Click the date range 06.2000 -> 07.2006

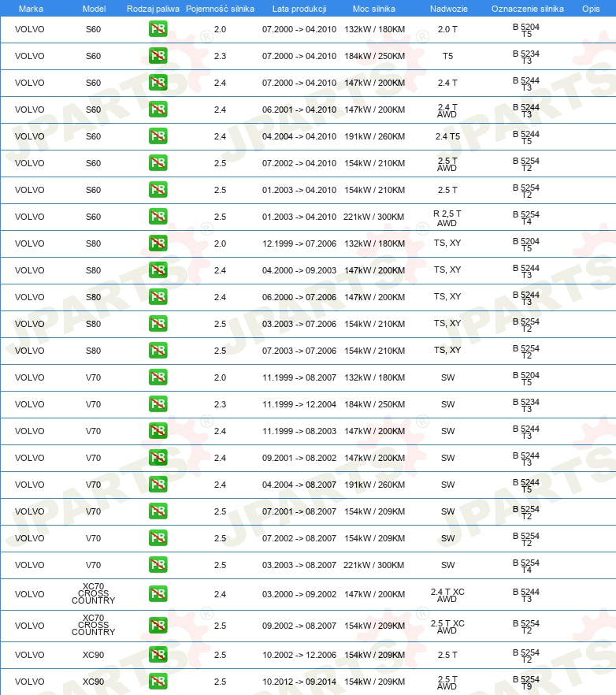click(x=299, y=297)
